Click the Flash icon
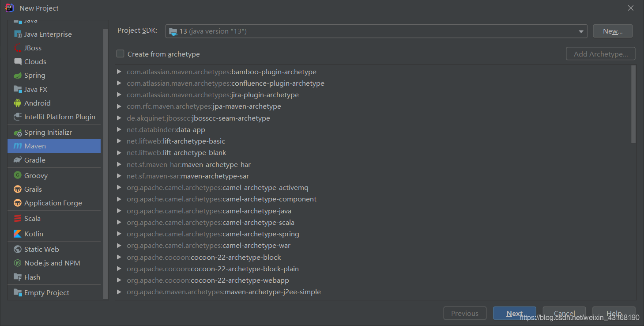 (x=18, y=277)
